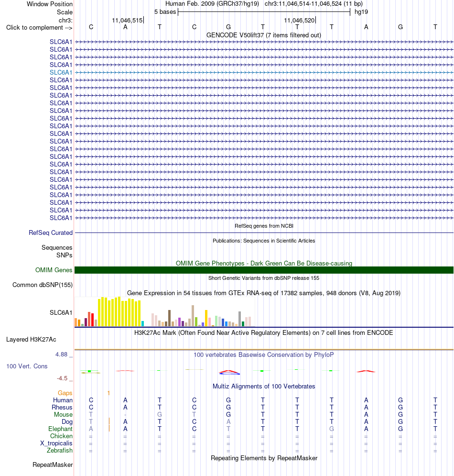This screenshot has width=454, height=476.
Task: Select the light-blue highlighted SLC6A1 transcript label
Action: 61,73
